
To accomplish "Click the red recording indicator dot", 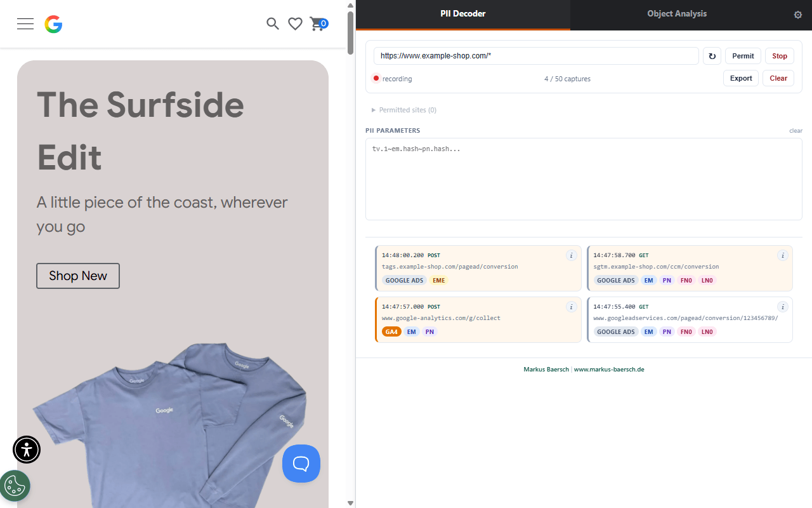I will coord(376,79).
